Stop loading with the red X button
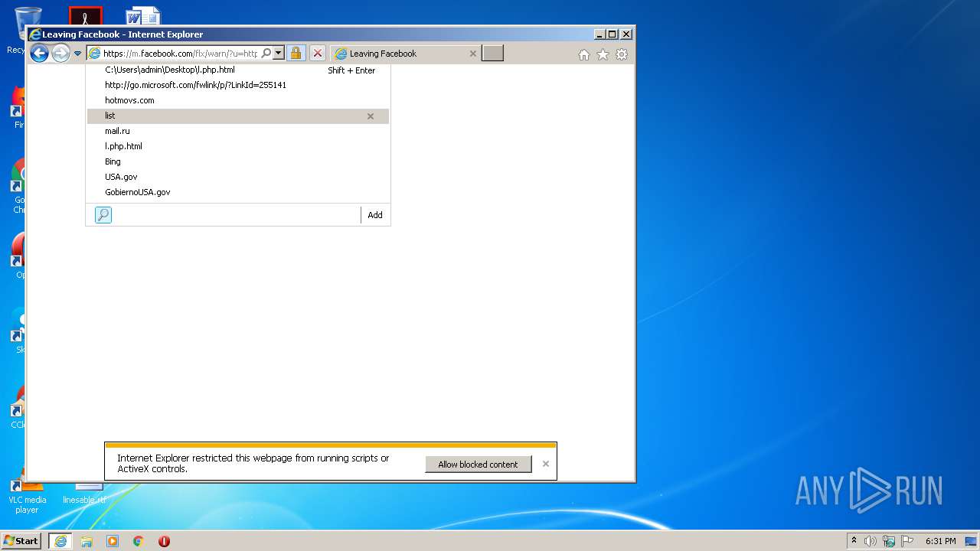The height and width of the screenshot is (551, 980). (318, 53)
